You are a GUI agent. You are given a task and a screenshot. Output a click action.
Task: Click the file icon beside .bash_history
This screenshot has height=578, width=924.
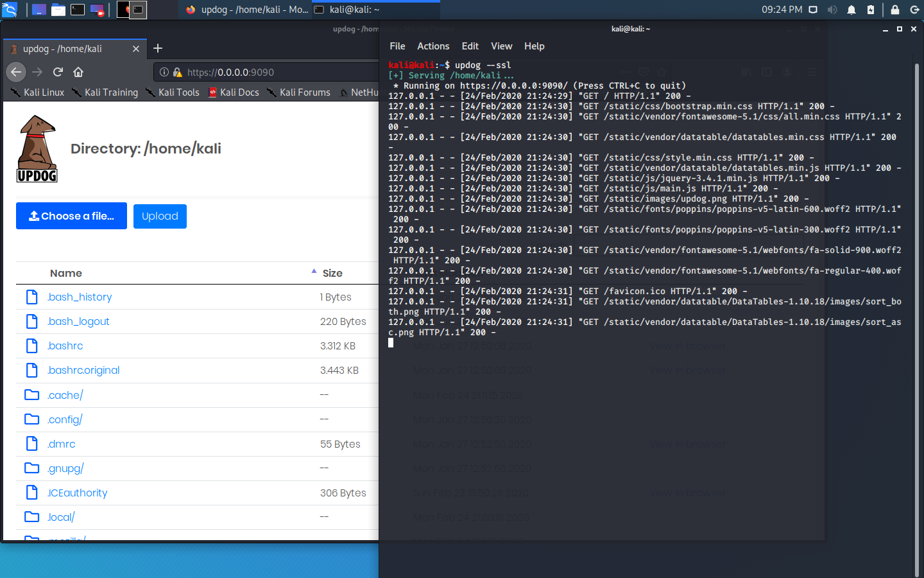point(32,297)
